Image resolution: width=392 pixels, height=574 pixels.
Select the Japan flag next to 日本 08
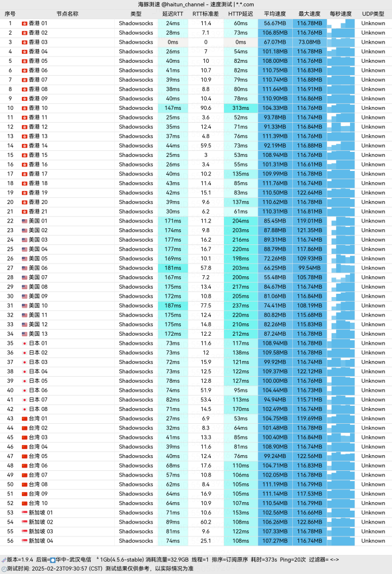[x=25, y=409]
